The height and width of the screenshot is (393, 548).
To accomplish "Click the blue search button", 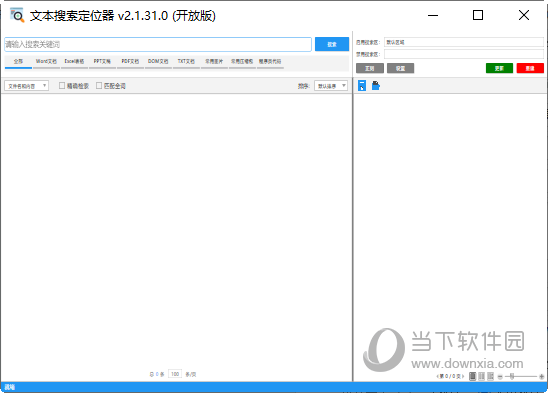I will [x=332, y=44].
